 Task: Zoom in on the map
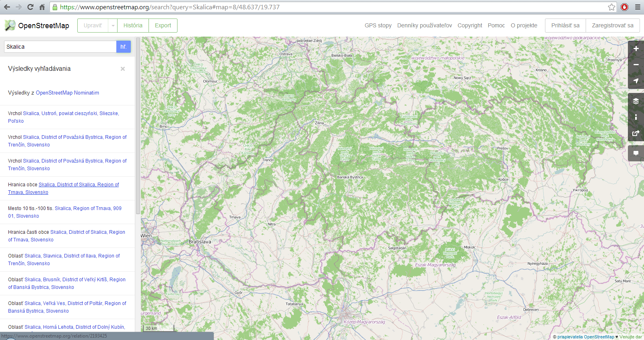tap(636, 49)
